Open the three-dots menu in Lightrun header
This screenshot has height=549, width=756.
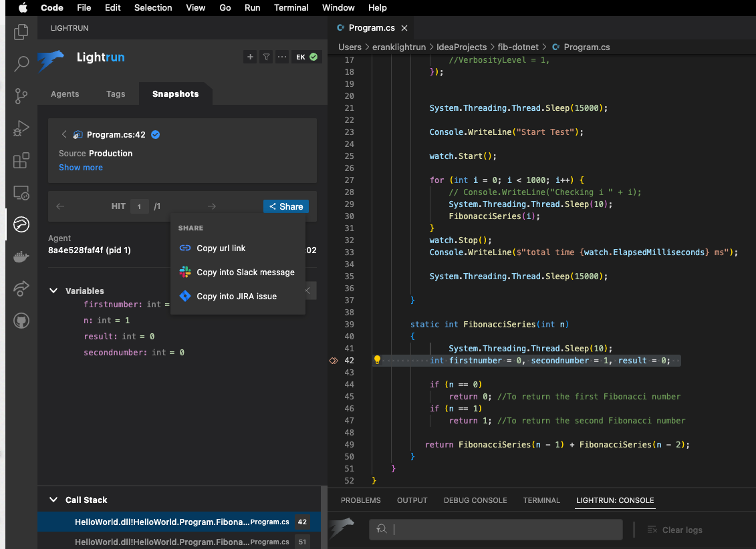click(282, 57)
